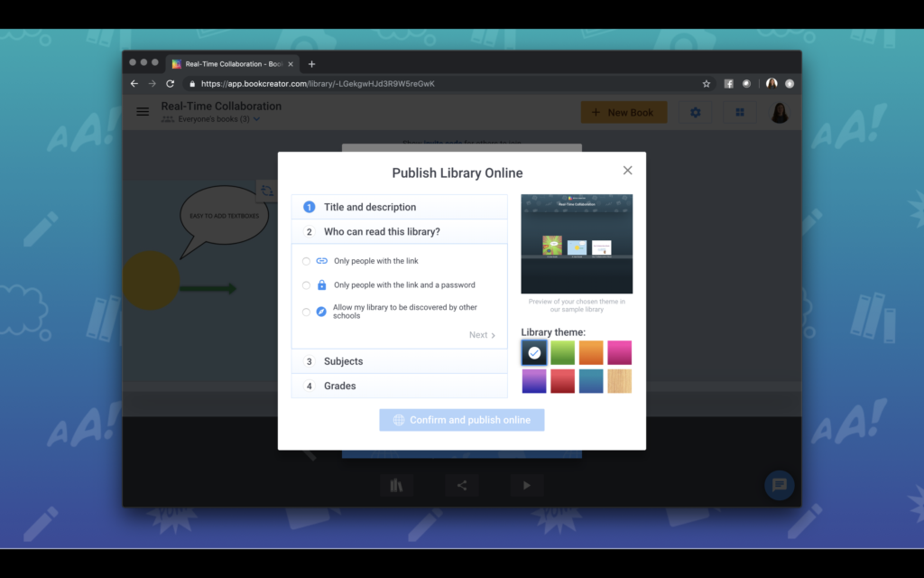The height and width of the screenshot is (578, 924).
Task: Click the share icon in the bottom toolbar
Action: [x=462, y=485]
